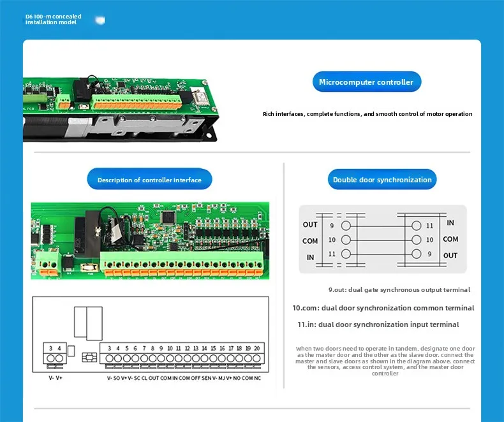Click the "MJ" terminal label
The height and width of the screenshot is (422, 504).
click(x=221, y=378)
